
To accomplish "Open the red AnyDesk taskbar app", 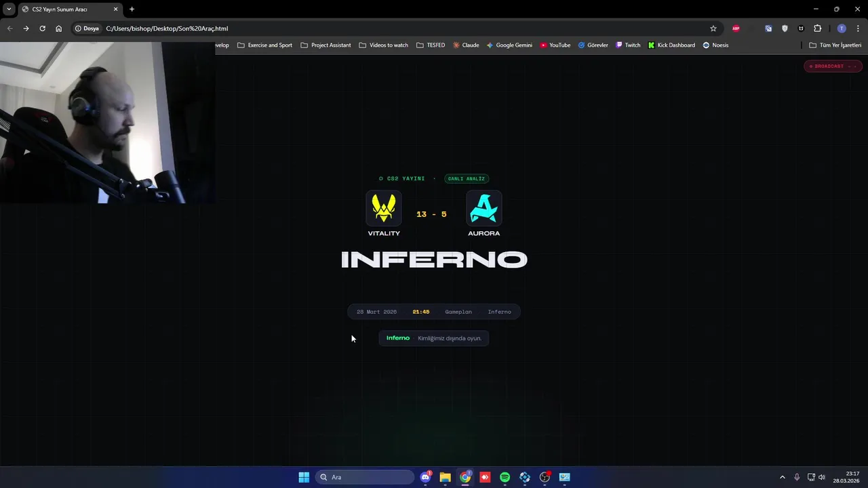I will 485,477.
